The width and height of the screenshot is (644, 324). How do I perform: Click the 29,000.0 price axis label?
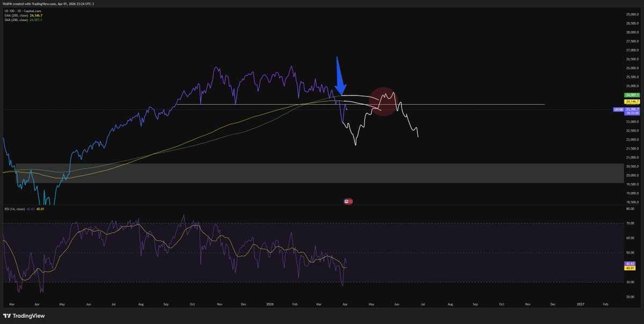click(631, 14)
